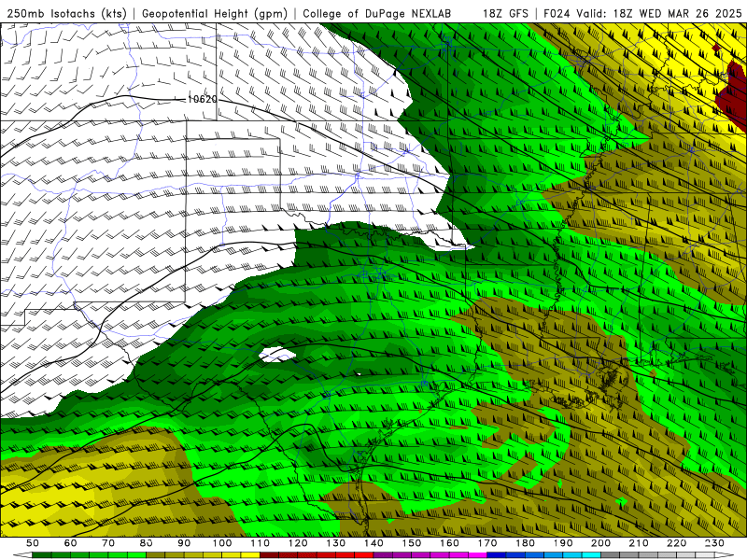
Task: Click the small white hole inside green isotachs
Action: point(277,355)
